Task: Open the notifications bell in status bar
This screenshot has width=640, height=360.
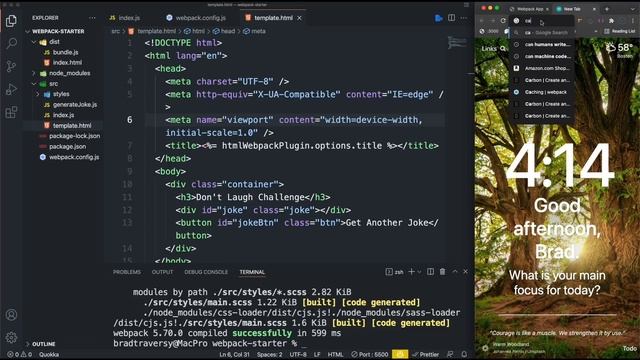Action: coord(464,355)
